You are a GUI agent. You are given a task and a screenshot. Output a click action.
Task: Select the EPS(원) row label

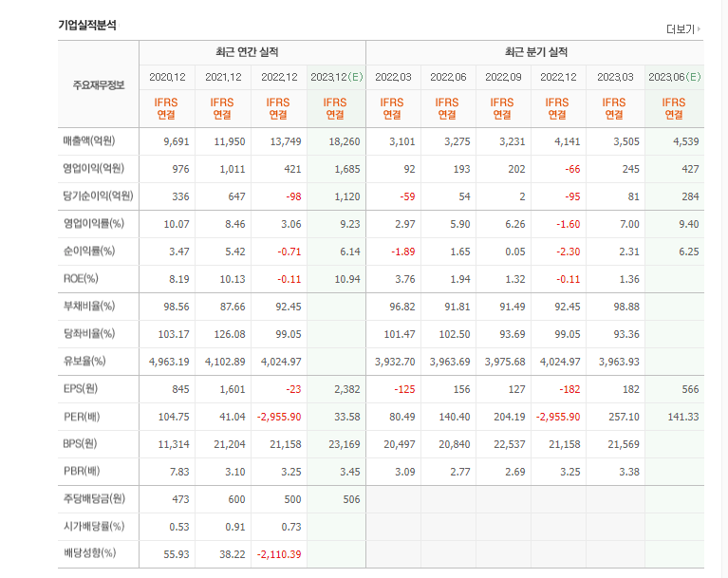pyautogui.click(x=81, y=388)
